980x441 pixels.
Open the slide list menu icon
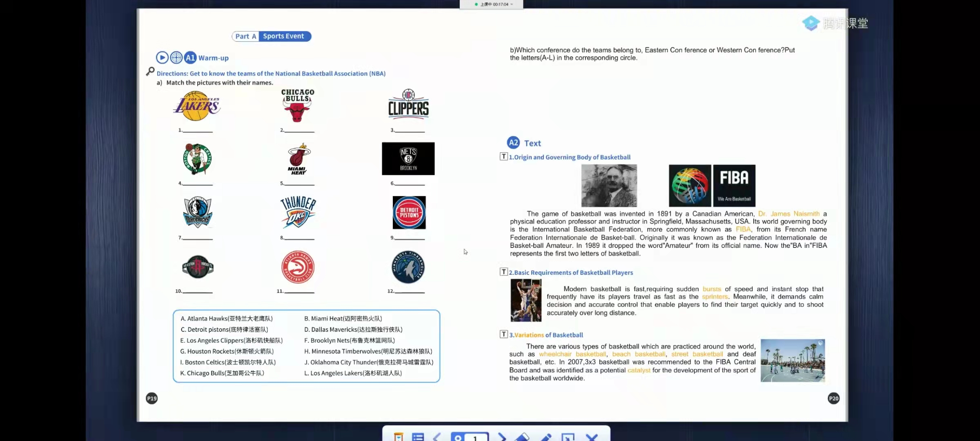click(418, 437)
